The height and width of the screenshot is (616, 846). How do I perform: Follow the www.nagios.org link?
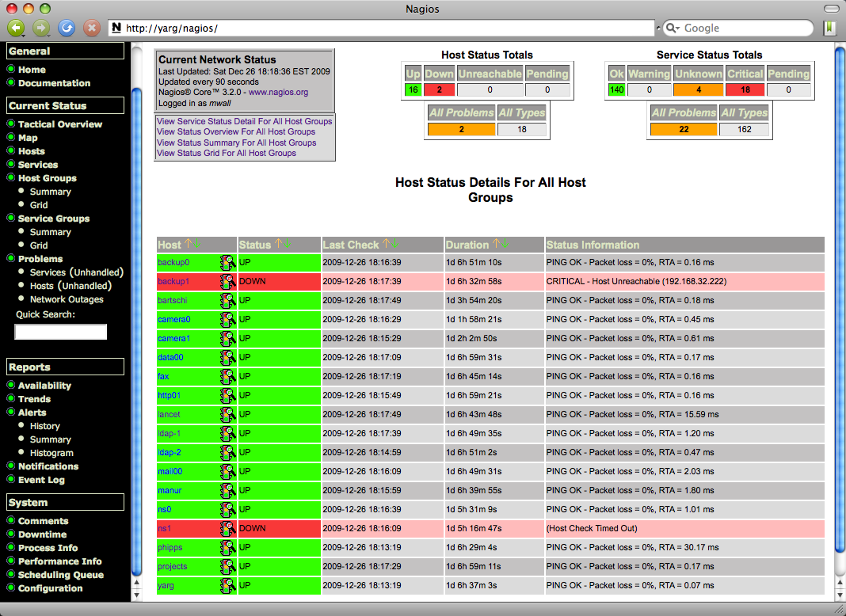[x=278, y=93]
